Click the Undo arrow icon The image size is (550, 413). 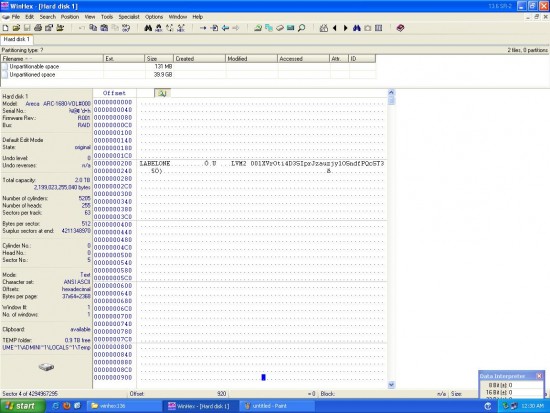(x=82, y=28)
